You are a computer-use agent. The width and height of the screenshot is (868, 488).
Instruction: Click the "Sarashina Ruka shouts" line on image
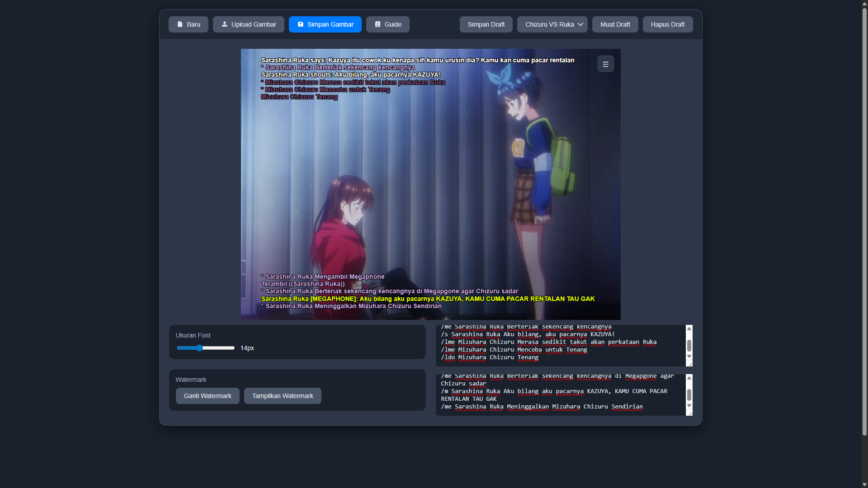click(x=351, y=75)
